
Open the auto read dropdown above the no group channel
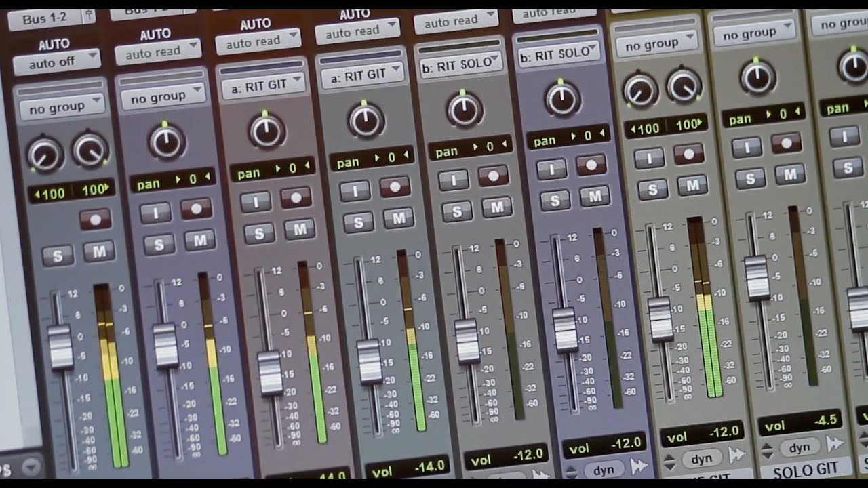tap(158, 52)
